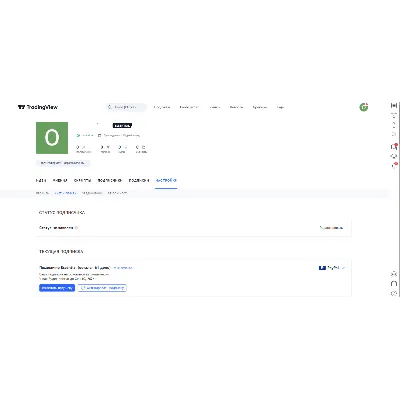The width and height of the screenshot is (400, 400).
Task: Click the bottom icon in the right sidebar
Action: click(x=394, y=293)
